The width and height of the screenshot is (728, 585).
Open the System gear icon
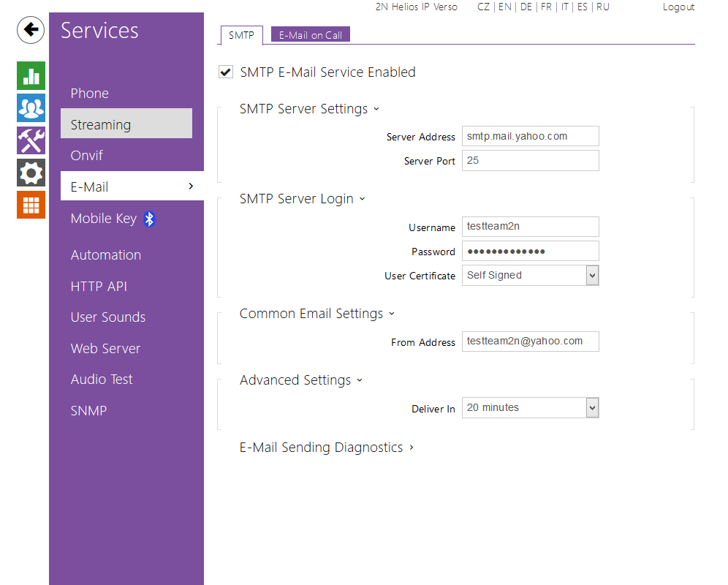point(31,173)
